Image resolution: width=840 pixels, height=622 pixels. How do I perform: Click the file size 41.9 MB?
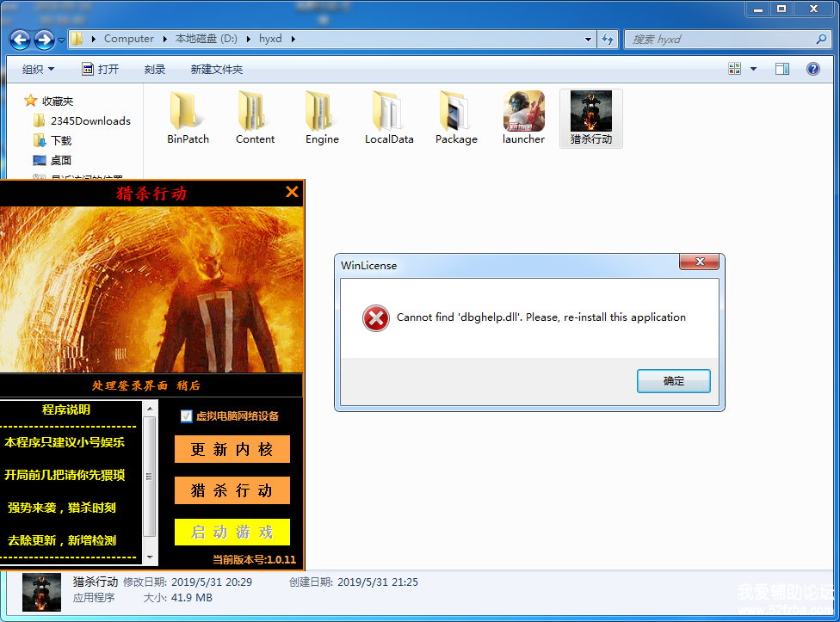click(191, 597)
